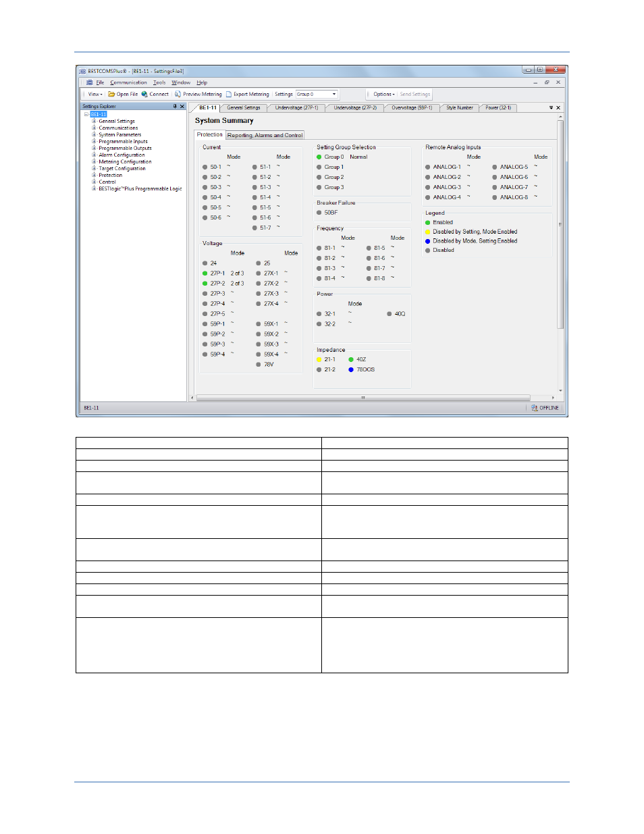Screen dimensions: 644x834
Task: Expand the Protection tree node
Action: click(94, 175)
